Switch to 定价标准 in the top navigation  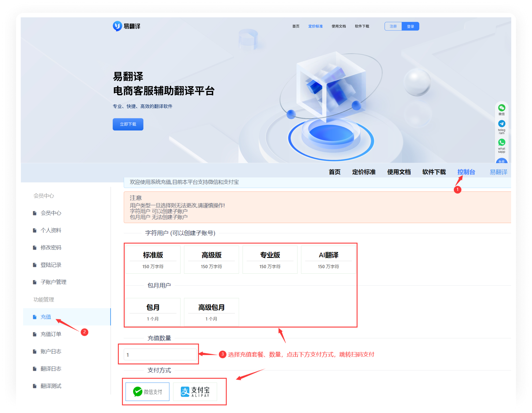316,26
